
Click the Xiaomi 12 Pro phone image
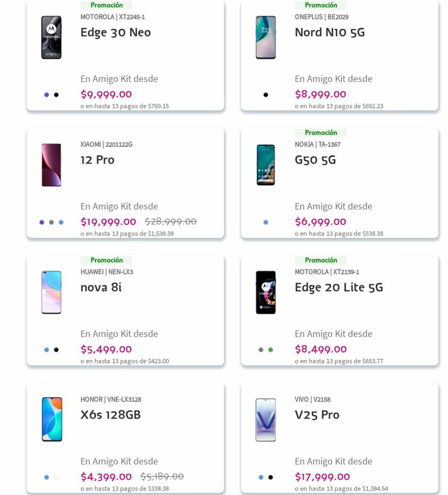point(51,165)
